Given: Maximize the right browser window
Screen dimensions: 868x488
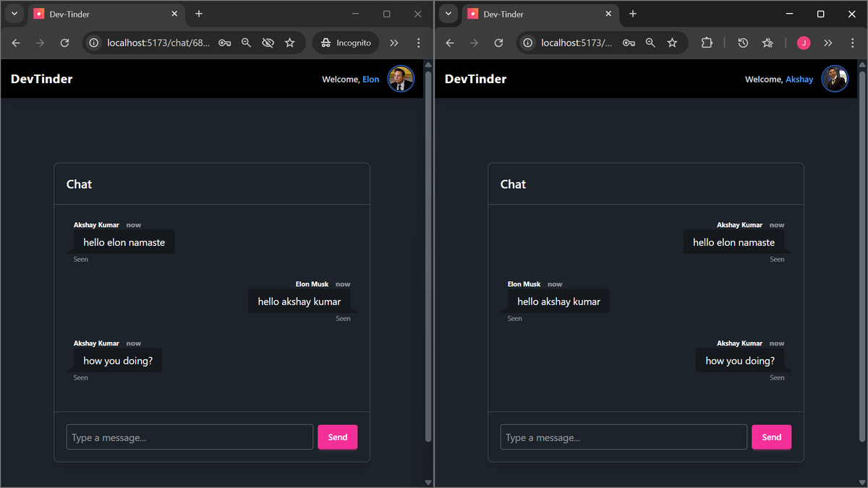Looking at the screenshot, I should coord(820,14).
